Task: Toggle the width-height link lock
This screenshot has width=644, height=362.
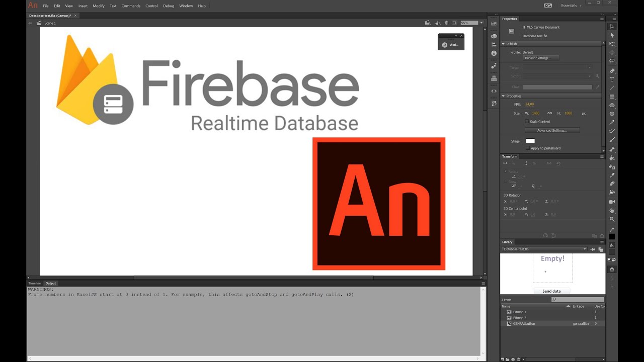Action: coord(549,113)
